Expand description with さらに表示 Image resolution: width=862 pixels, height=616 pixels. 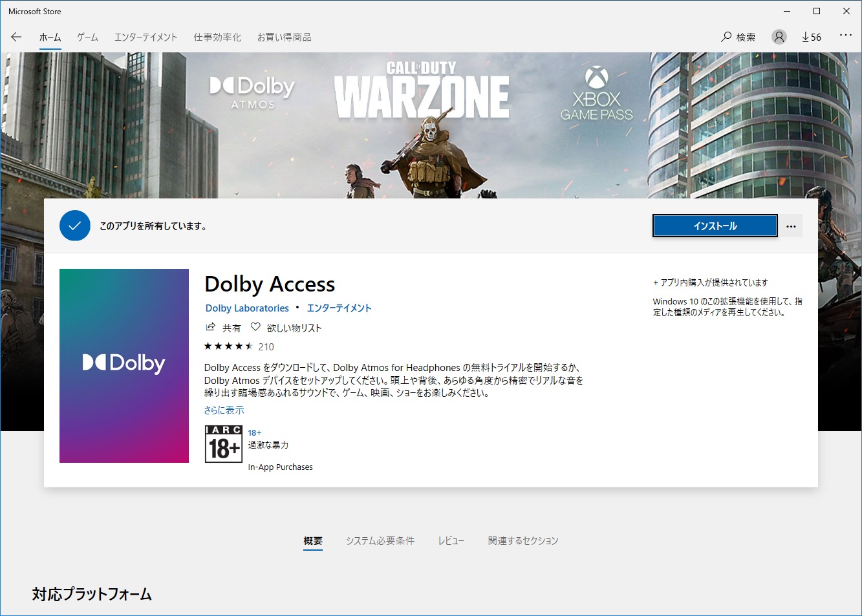224,410
